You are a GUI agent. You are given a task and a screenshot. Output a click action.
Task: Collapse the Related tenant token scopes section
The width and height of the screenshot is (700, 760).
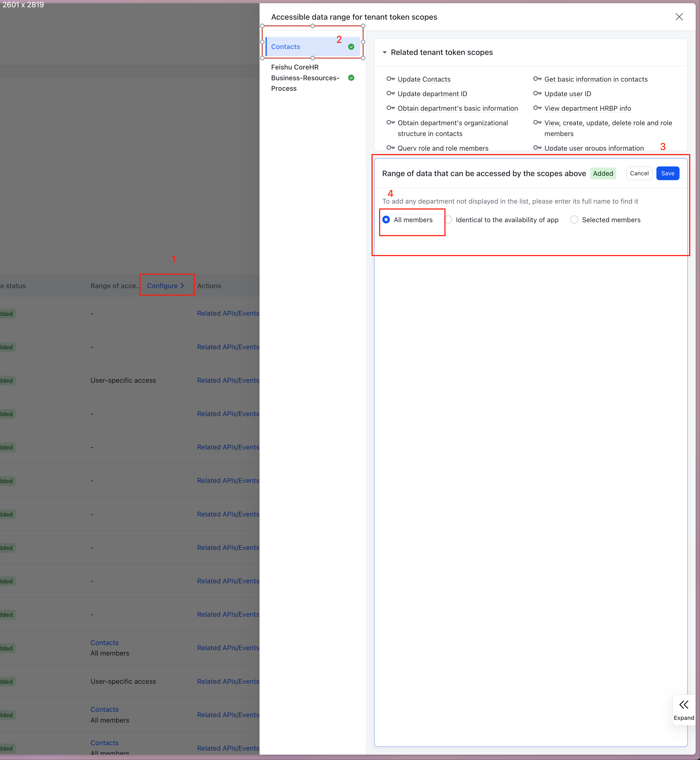click(384, 52)
